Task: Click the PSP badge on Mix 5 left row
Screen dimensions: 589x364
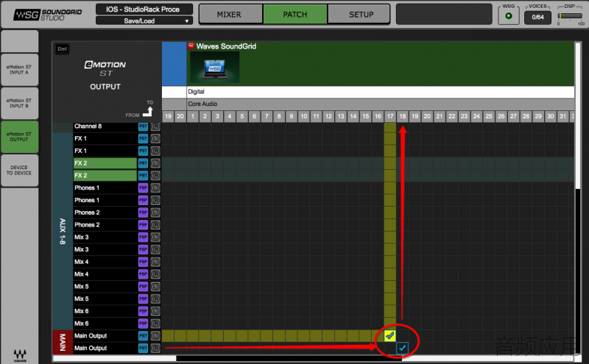Action: tap(143, 287)
